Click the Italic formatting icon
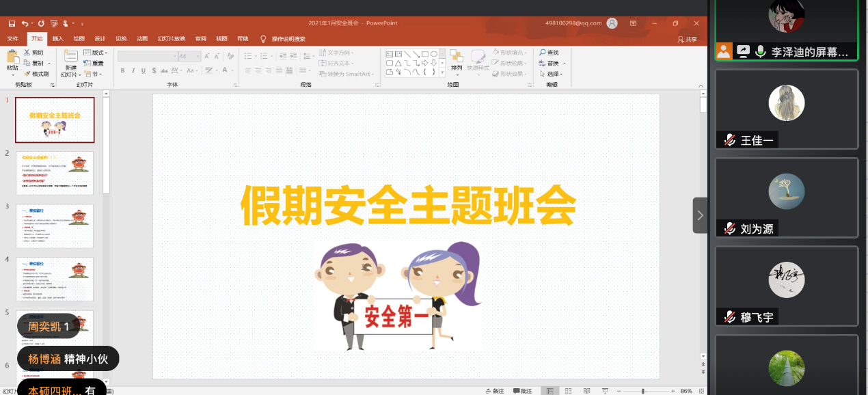 [133, 70]
